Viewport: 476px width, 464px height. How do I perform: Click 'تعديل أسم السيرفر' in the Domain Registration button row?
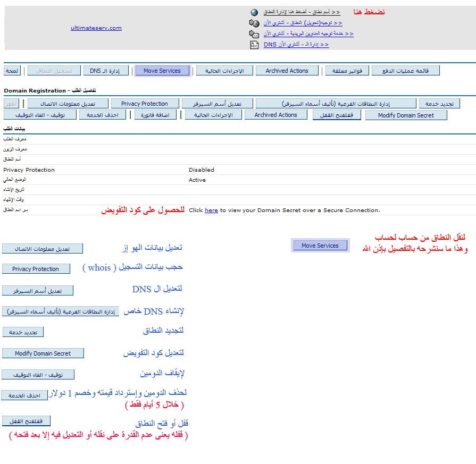(217, 104)
